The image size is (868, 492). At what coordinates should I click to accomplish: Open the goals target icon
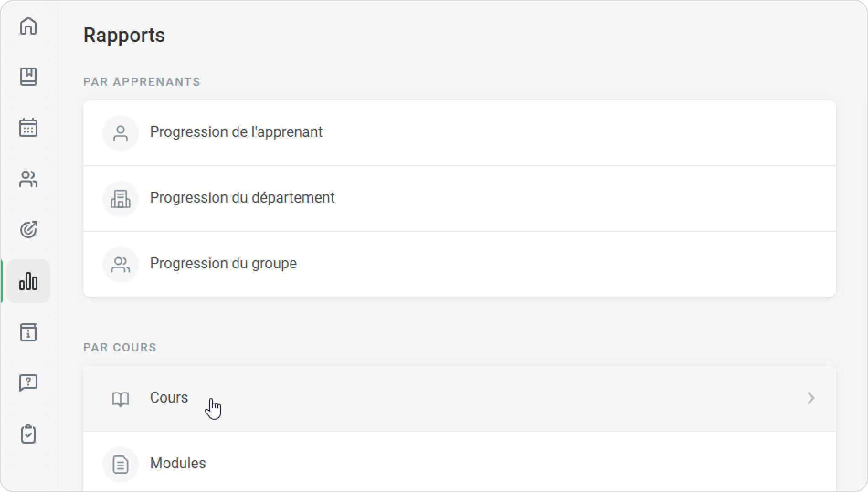tap(28, 230)
